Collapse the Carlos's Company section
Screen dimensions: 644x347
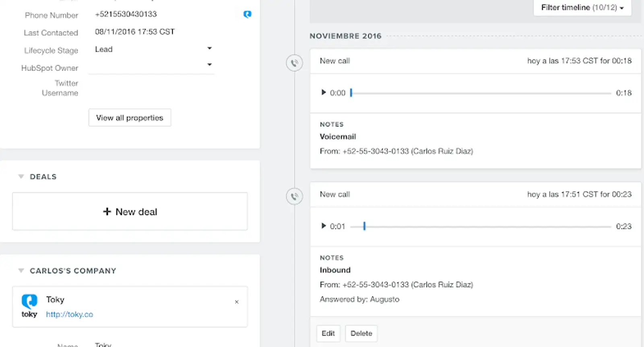click(x=21, y=271)
